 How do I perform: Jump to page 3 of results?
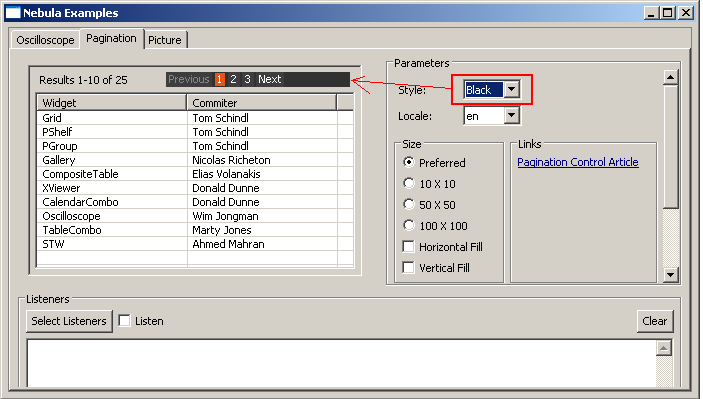click(247, 79)
